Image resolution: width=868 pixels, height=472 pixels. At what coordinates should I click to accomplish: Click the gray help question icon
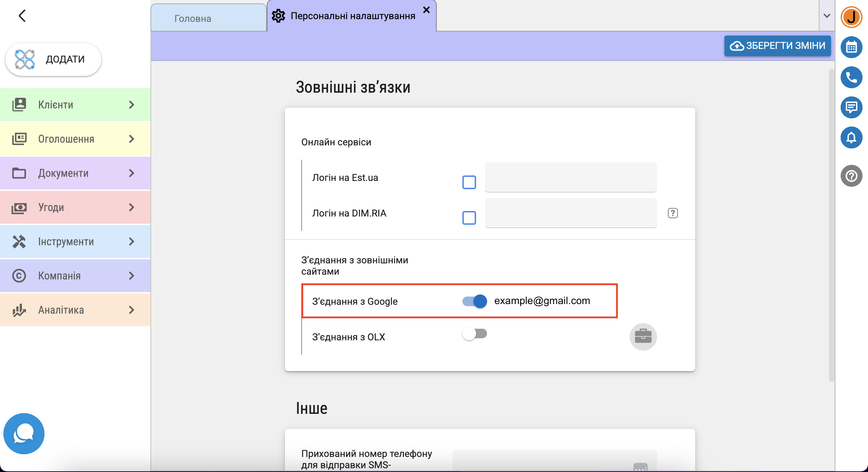(x=851, y=176)
